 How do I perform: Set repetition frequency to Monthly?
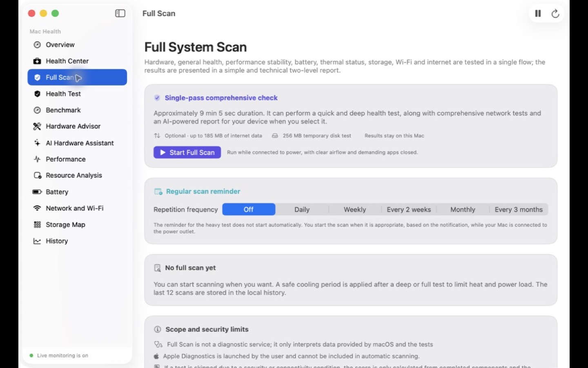click(x=463, y=209)
